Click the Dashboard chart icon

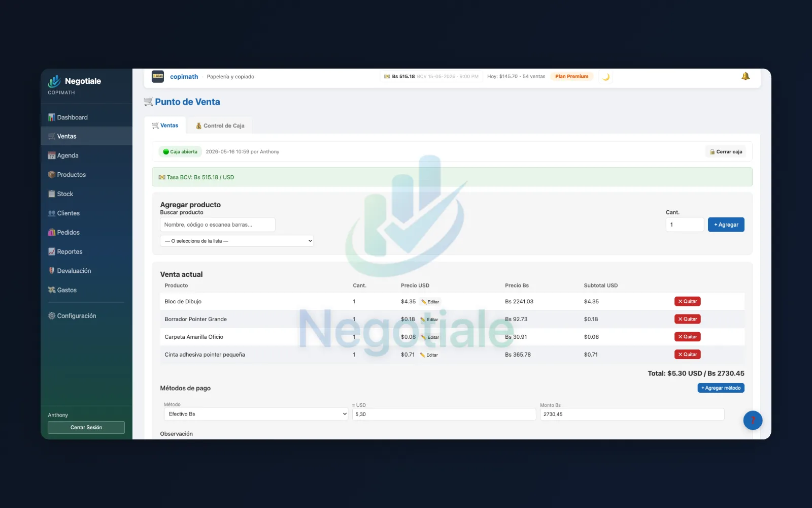51,117
